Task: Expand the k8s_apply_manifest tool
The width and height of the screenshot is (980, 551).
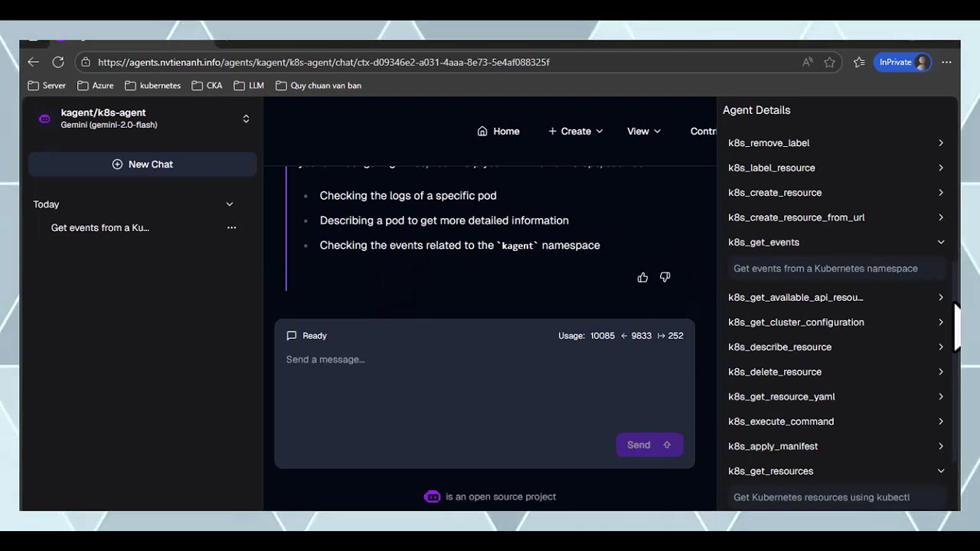Action: tap(836, 446)
